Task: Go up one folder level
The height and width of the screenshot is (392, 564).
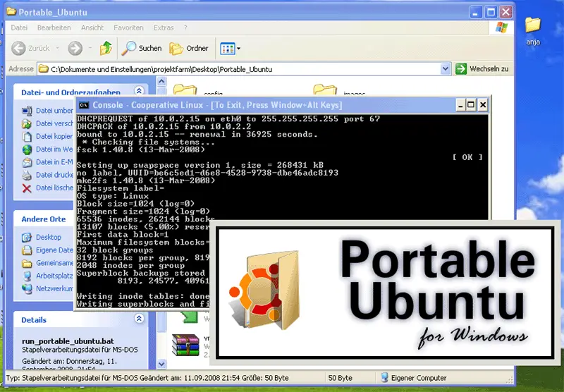Action: click(x=106, y=48)
